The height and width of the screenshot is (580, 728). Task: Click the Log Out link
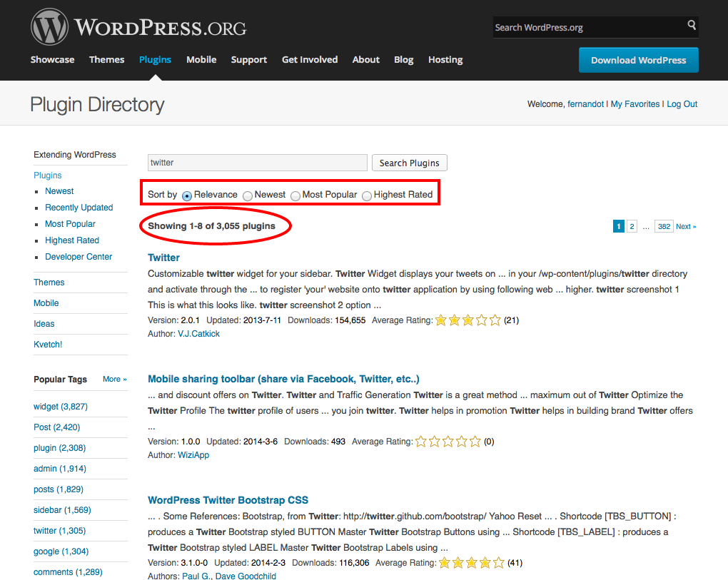[682, 104]
